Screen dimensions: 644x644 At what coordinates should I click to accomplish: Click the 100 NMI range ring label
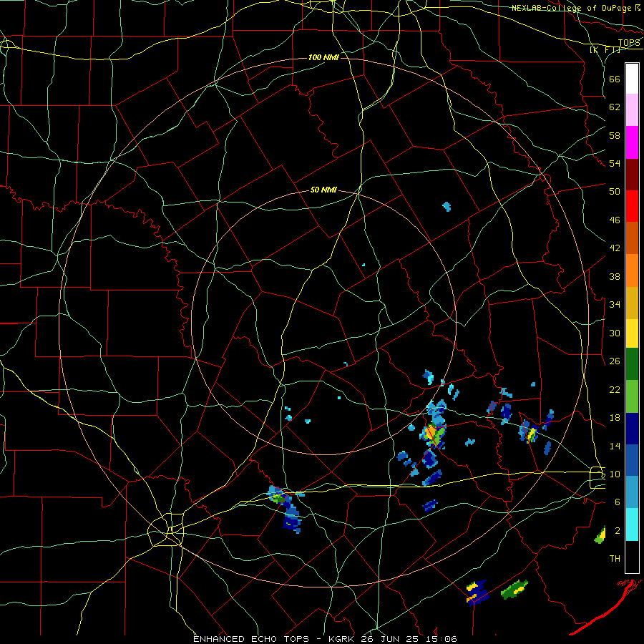click(x=323, y=57)
